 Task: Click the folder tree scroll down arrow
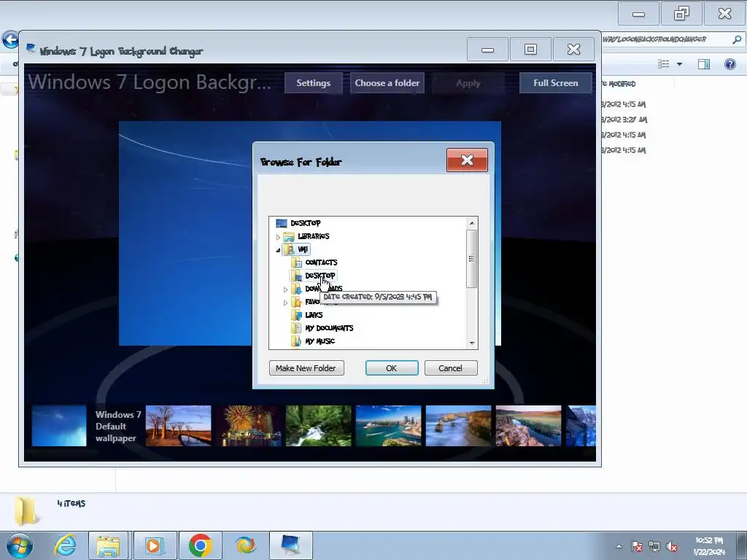[x=472, y=343]
